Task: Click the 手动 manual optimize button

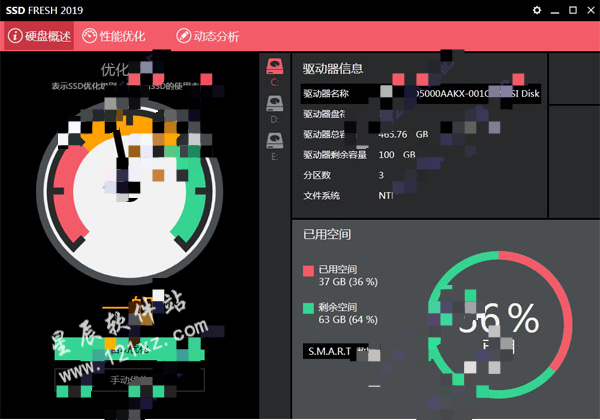Action: (x=129, y=380)
